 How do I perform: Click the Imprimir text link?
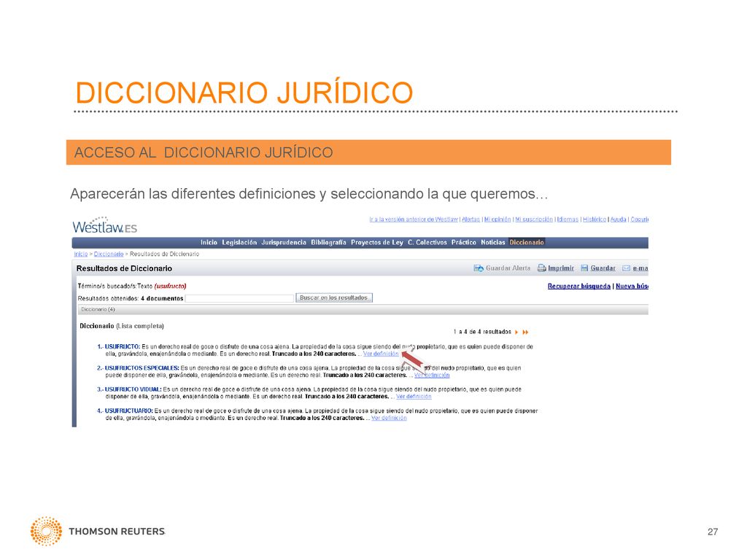coord(561,268)
